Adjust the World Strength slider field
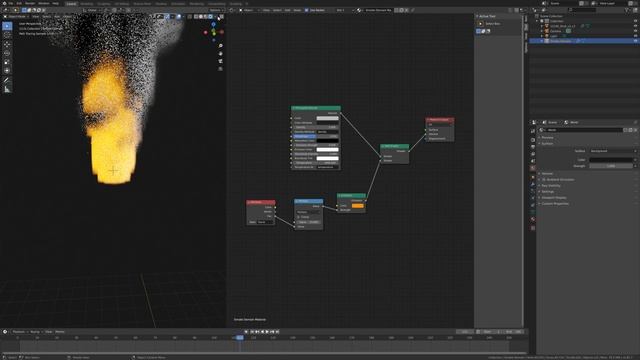The image size is (640, 360). pos(611,166)
